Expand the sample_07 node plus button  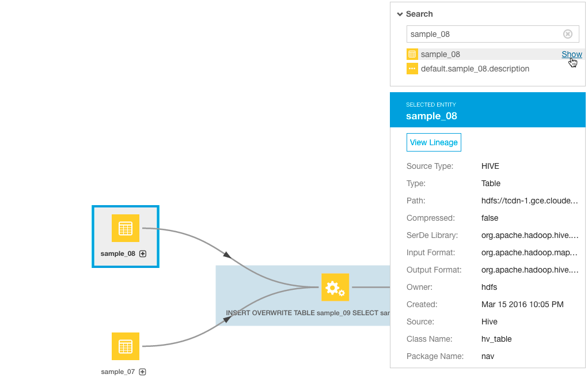pos(143,372)
